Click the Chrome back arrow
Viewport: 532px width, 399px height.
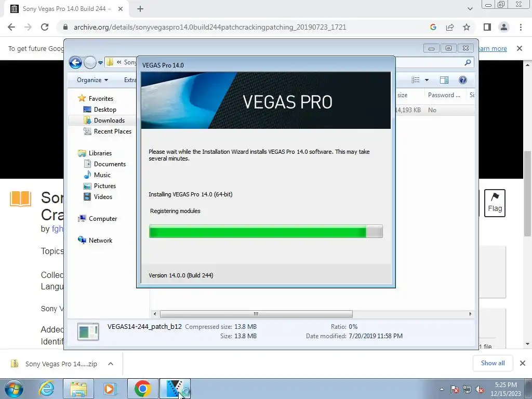click(x=11, y=27)
